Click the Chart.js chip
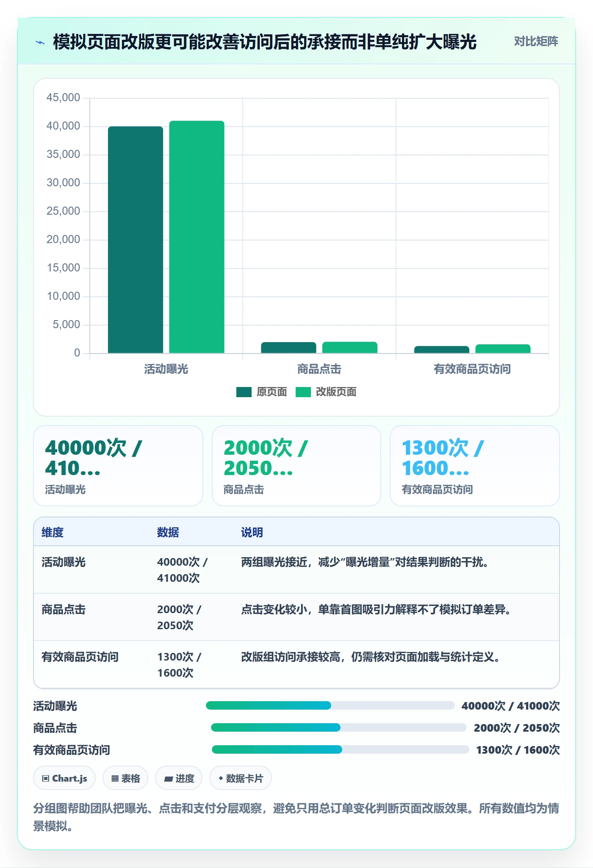 pos(64,778)
